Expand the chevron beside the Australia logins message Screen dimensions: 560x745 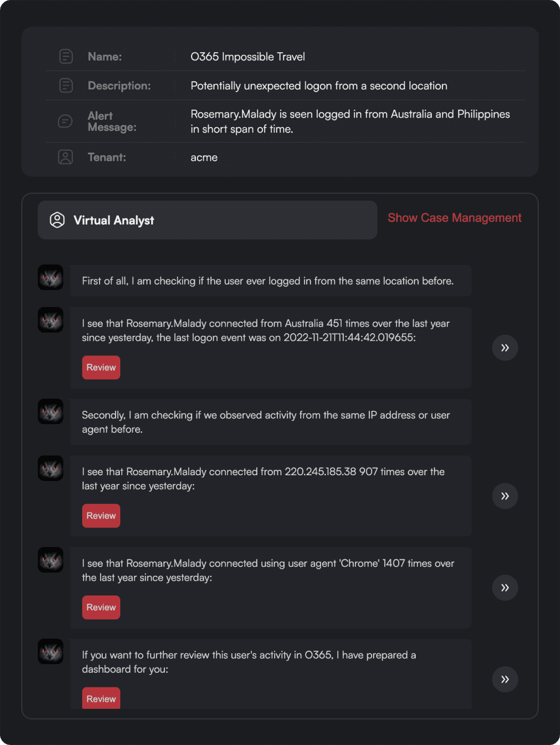tap(504, 348)
